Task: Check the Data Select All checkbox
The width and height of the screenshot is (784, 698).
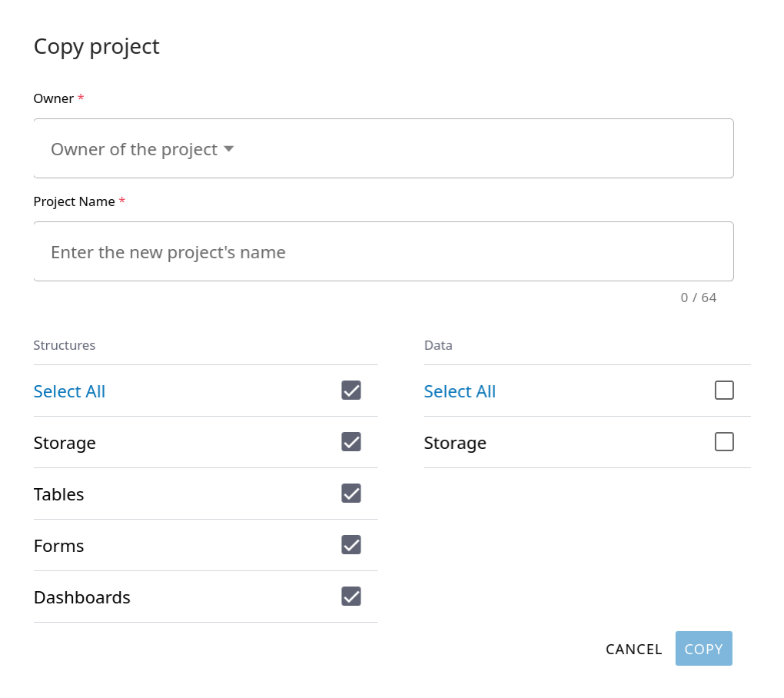Action: (724, 391)
